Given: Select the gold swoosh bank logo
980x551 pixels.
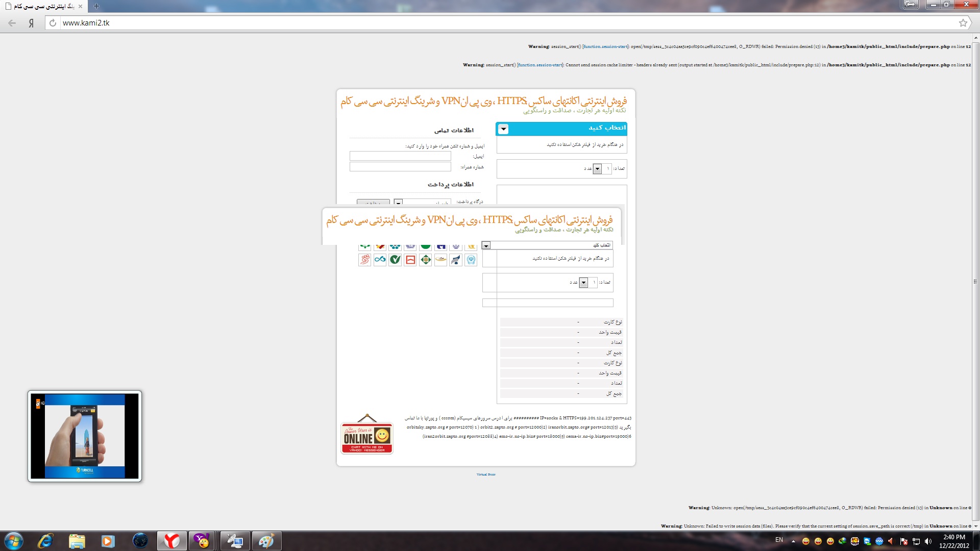Looking at the screenshot, I should click(440, 260).
